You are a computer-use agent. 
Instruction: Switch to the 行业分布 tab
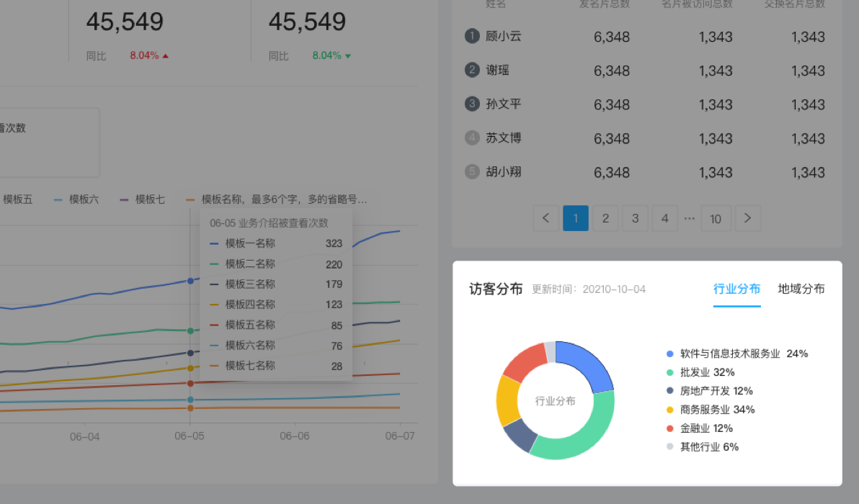[736, 289]
